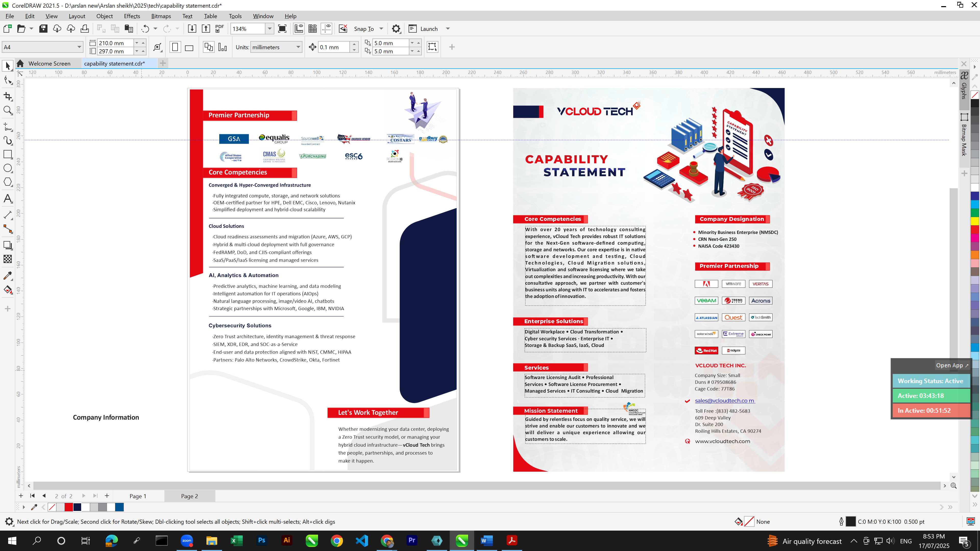The width and height of the screenshot is (980, 551).
Task: Open the Object menu
Action: tap(104, 16)
